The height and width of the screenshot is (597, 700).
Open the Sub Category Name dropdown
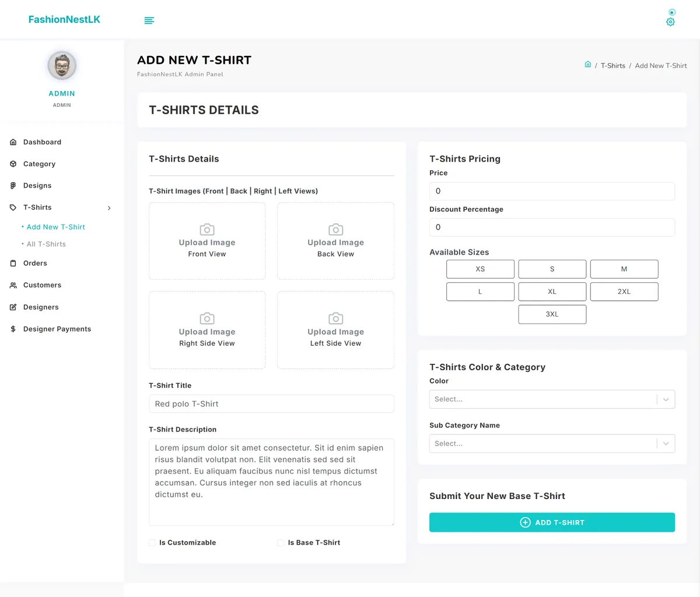tap(552, 443)
